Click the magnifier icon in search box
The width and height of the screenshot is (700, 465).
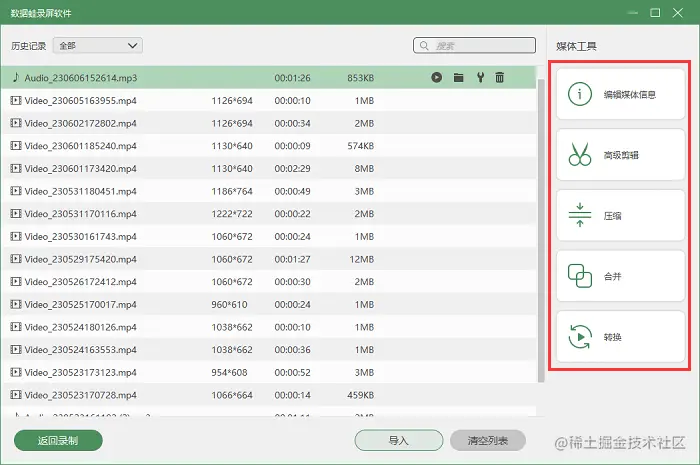coord(425,46)
